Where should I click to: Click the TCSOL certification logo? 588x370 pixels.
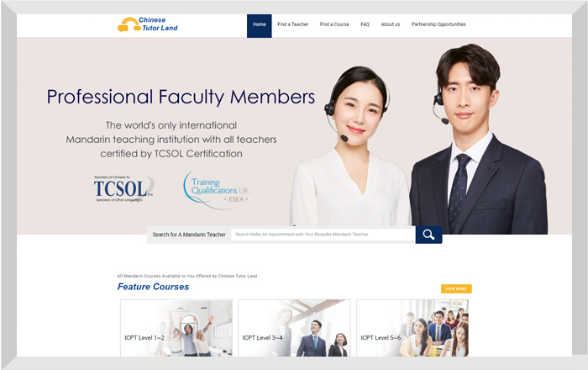pos(123,188)
